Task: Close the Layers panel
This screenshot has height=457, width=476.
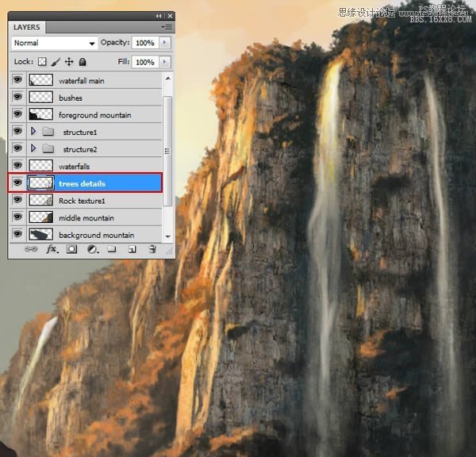Action: click(170, 16)
